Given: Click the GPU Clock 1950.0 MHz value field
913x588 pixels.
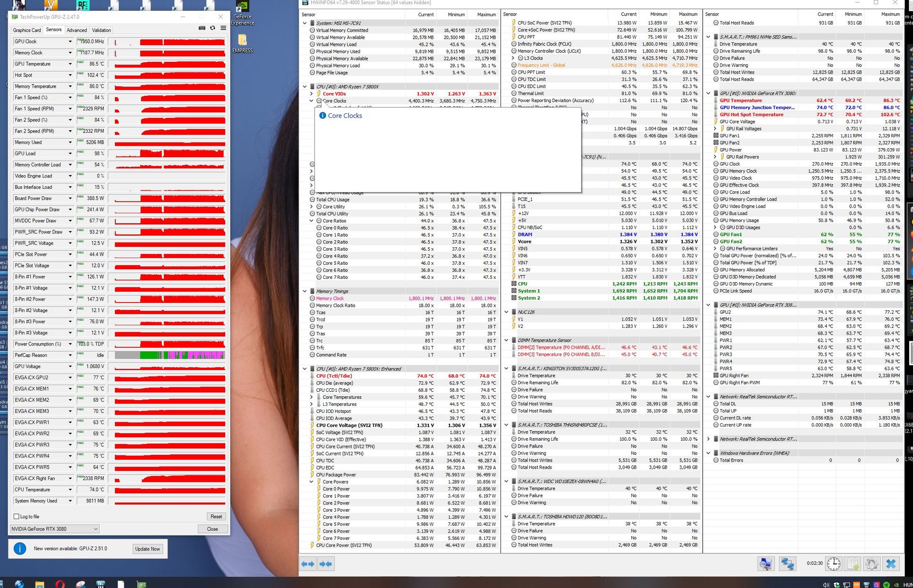Looking at the screenshot, I should click(91, 42).
